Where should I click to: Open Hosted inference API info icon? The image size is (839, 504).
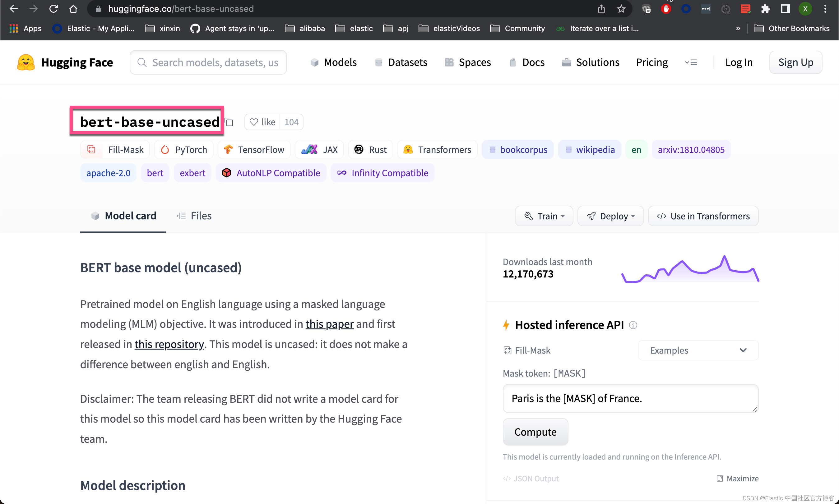(x=633, y=325)
